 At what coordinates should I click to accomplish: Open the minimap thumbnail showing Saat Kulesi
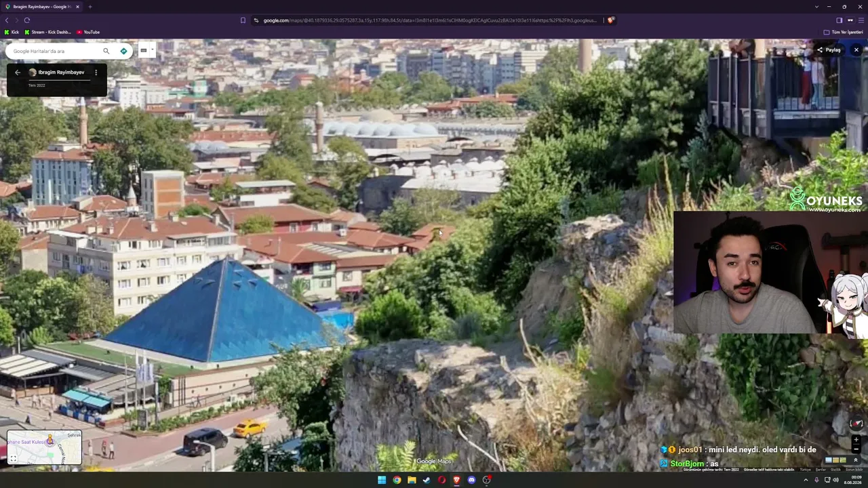pyautogui.click(x=44, y=448)
